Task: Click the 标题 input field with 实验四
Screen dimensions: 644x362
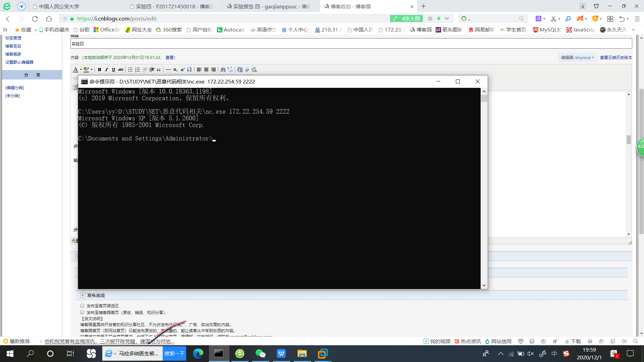Action: click(x=351, y=44)
